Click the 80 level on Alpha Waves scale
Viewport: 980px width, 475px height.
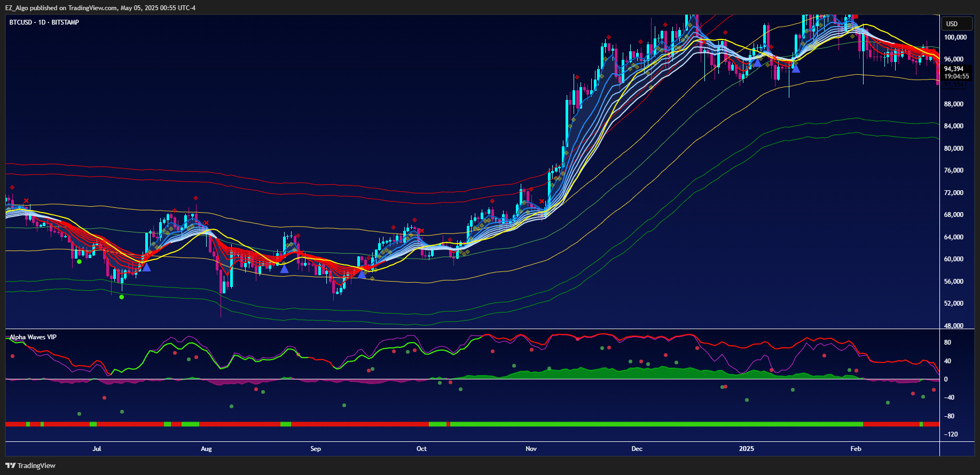click(947, 342)
